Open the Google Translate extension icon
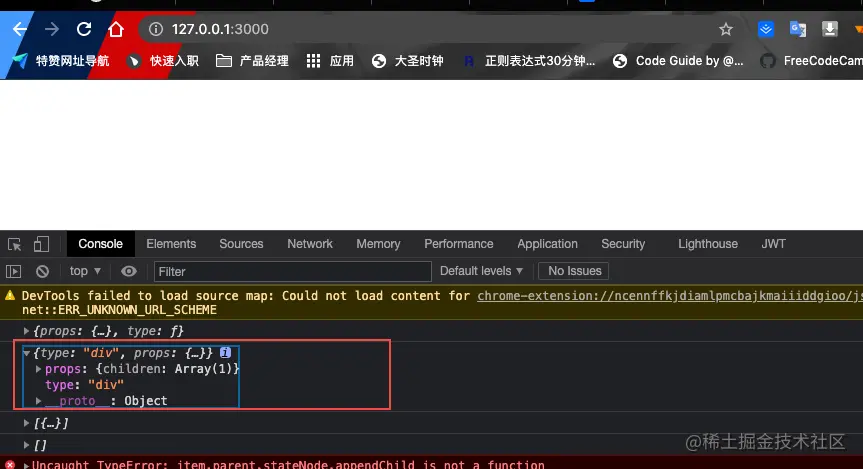Screen dimensions: 863x469 [798, 29]
